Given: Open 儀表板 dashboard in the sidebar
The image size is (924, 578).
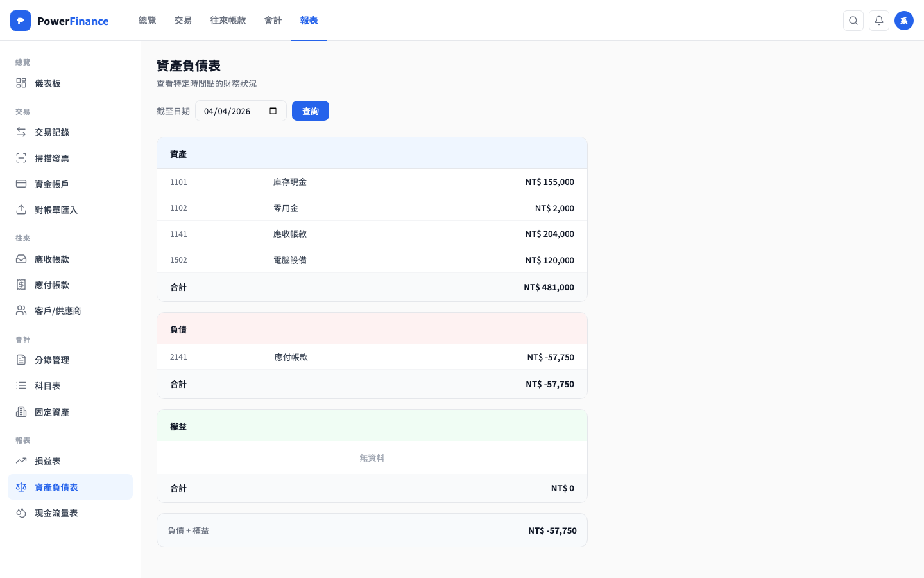Looking at the screenshot, I should 47,83.
